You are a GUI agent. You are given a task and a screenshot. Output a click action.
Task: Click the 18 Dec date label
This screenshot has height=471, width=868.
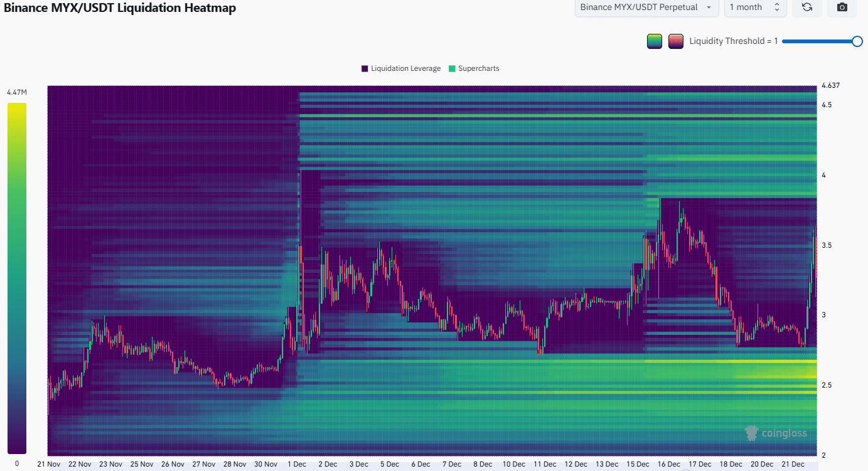tap(731, 465)
